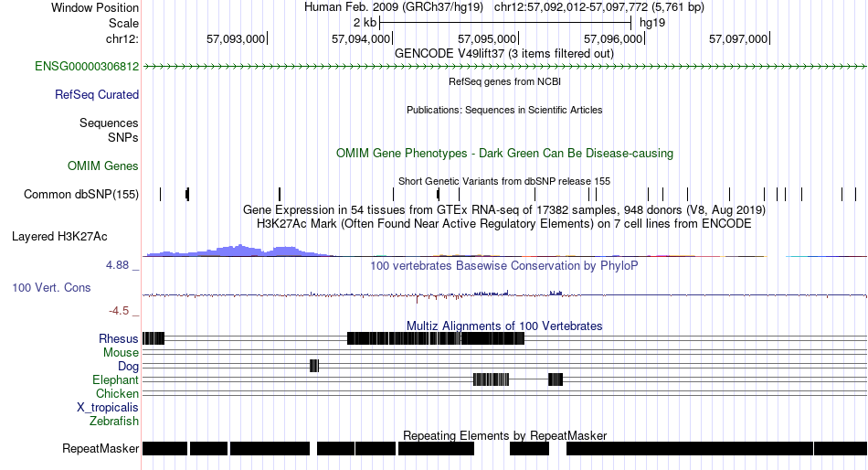Select the Dog alignment row label
868x470 pixels.
coord(129,367)
